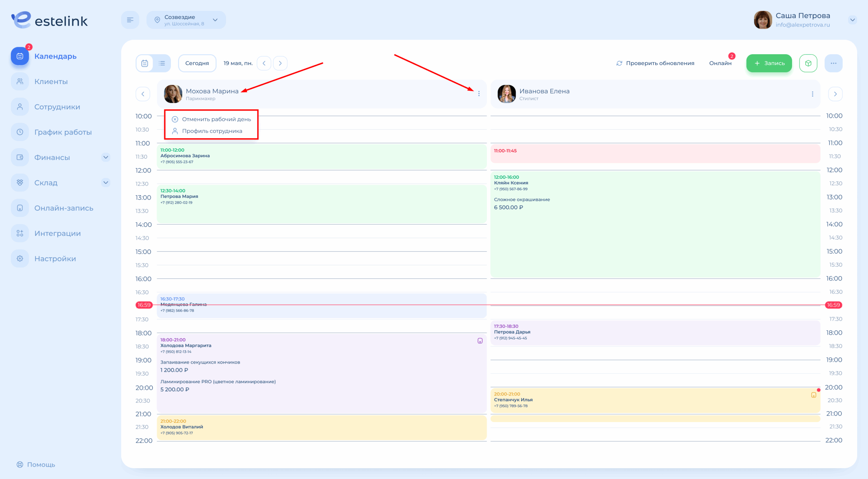868x479 pixels.
Task: Show next staff columns
Action: (x=835, y=94)
